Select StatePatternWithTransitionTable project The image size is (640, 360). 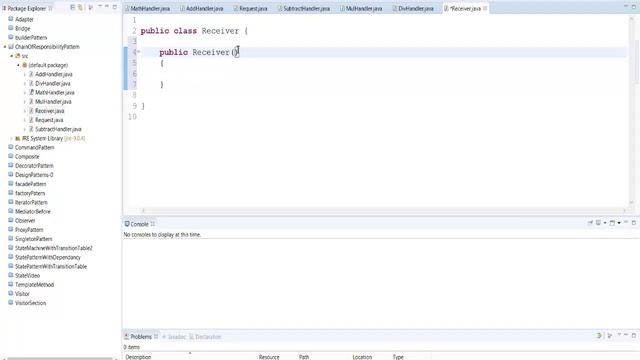point(51,266)
